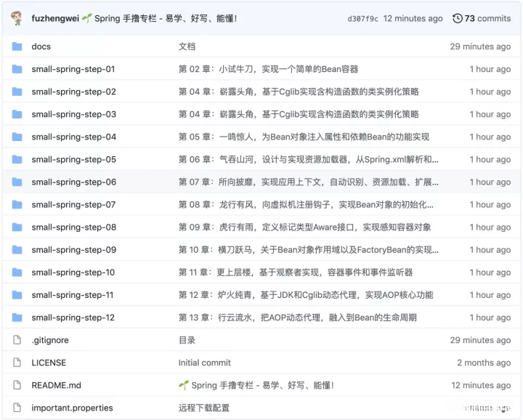
Task: Click the LICENSE file icon
Action: pos(17,363)
